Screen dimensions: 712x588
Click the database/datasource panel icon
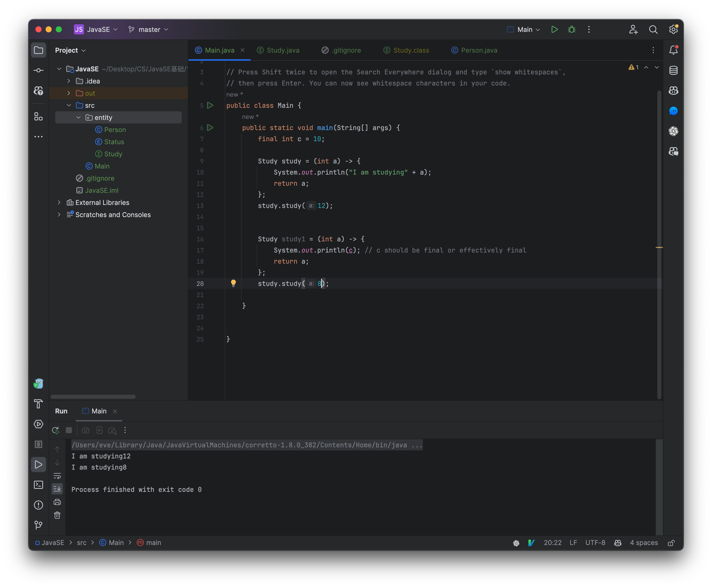coord(674,70)
